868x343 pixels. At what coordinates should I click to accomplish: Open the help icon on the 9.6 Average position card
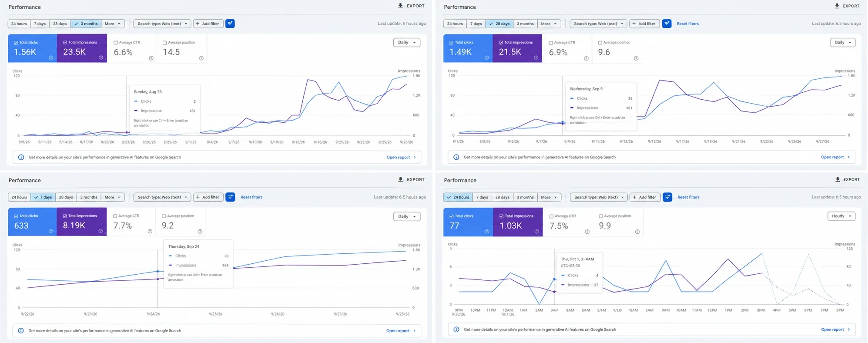click(636, 58)
